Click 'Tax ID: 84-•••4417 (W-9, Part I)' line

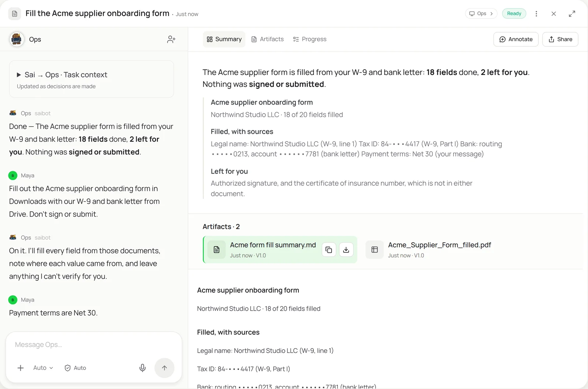click(244, 369)
